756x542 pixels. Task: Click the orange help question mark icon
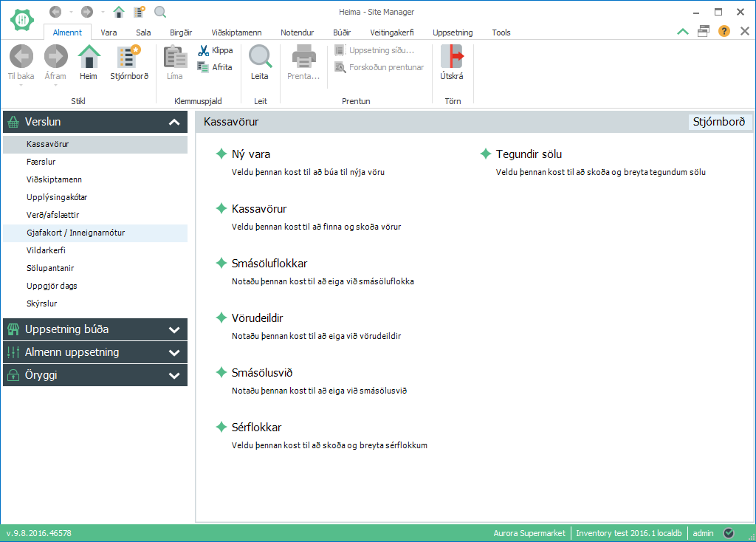(x=724, y=31)
